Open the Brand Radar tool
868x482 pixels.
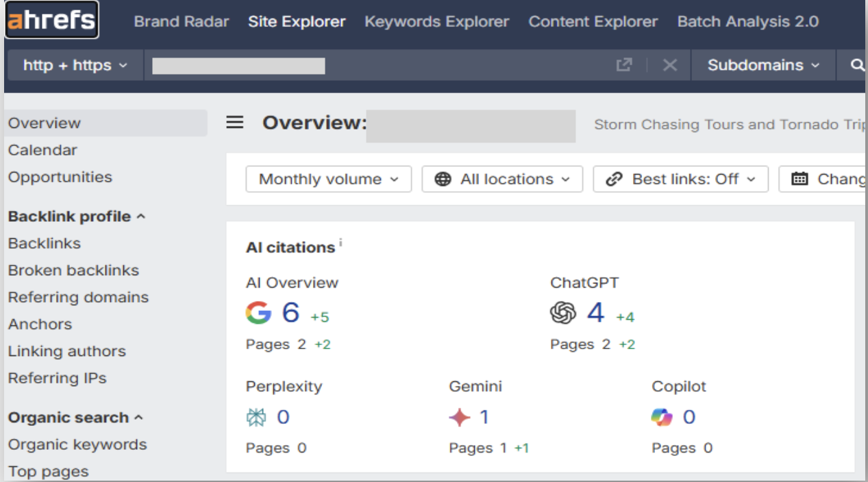(182, 21)
